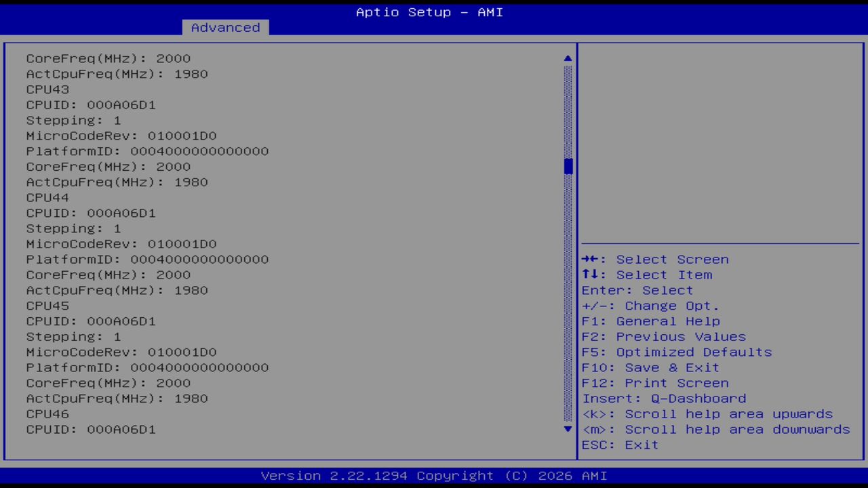Activate Save & Exit via F10 entry
This screenshot has width=868, height=488.
650,367
